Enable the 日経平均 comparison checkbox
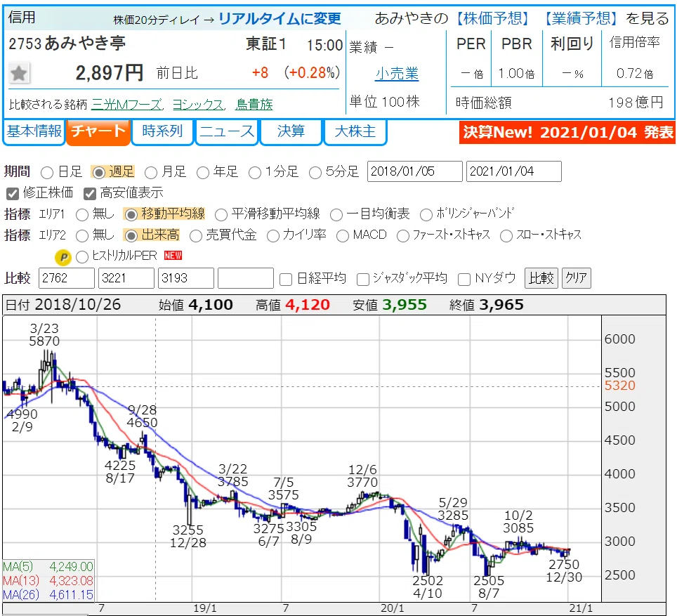 286,280
